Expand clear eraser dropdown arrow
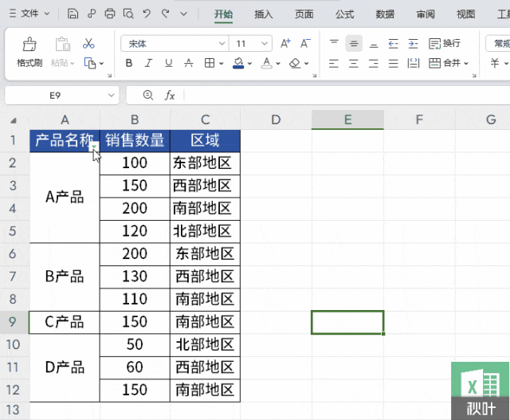510x420 pixels. tap(306, 64)
